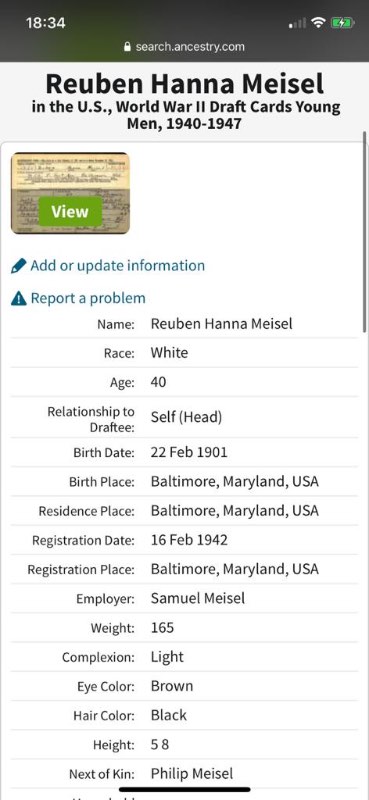
Task: Tap the Wi-Fi status icon
Action: coord(319,22)
